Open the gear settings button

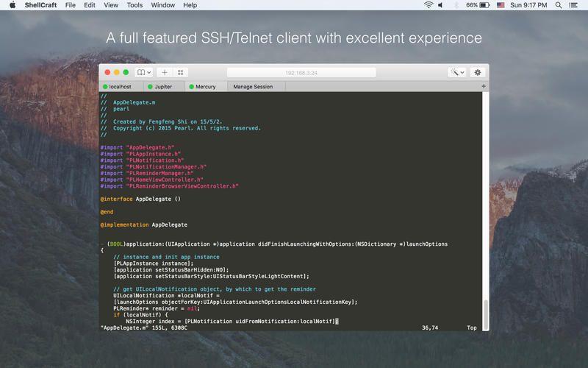click(x=477, y=72)
